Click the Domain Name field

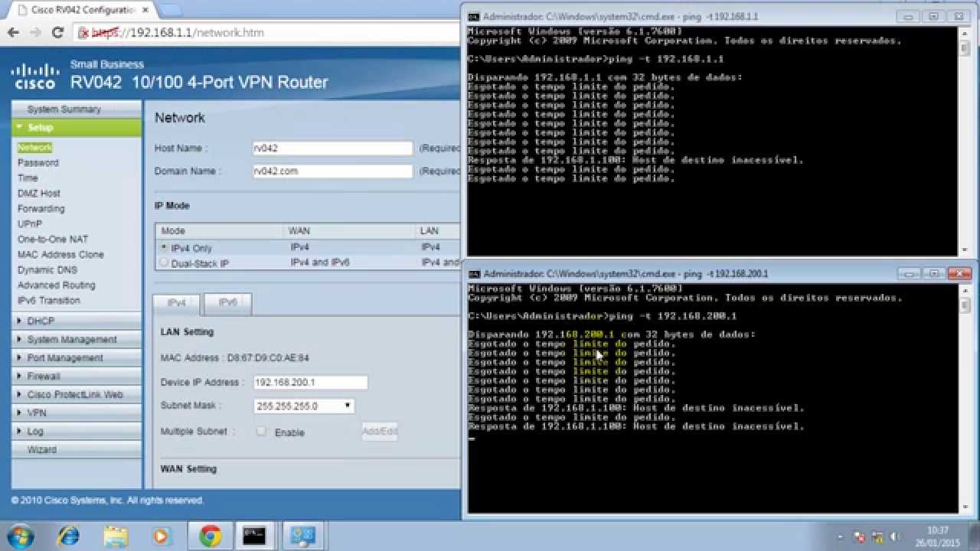point(332,171)
